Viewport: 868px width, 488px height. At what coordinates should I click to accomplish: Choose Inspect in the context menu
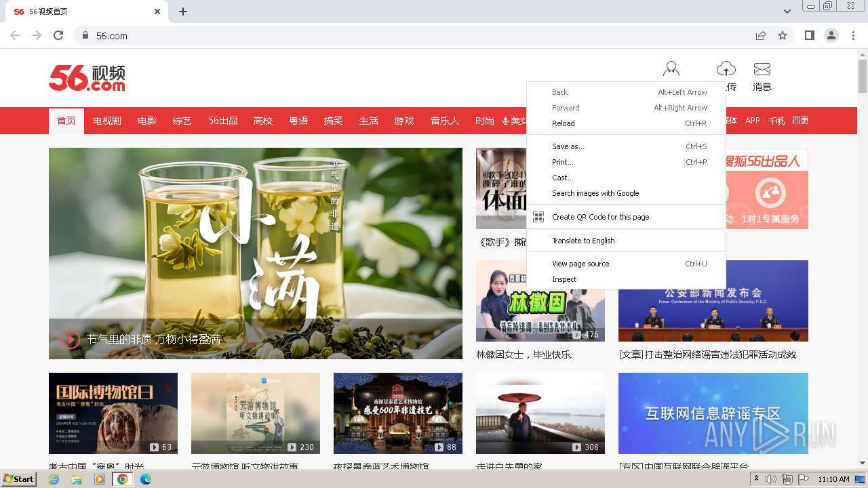pyautogui.click(x=626, y=279)
